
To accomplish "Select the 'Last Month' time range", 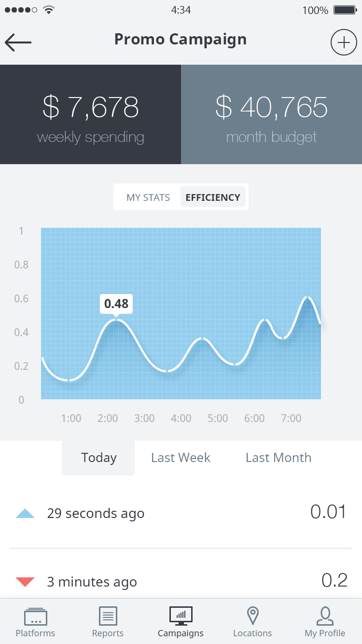I will pyautogui.click(x=278, y=457).
